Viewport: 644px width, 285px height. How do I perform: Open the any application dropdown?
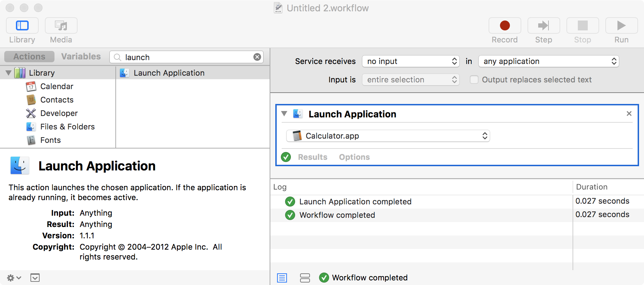tap(548, 61)
